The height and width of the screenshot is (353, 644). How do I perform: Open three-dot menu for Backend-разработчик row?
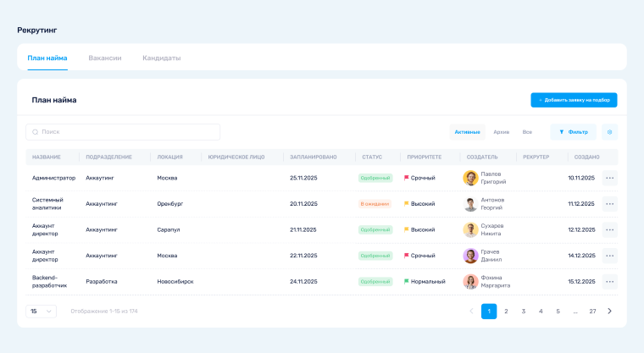609,281
